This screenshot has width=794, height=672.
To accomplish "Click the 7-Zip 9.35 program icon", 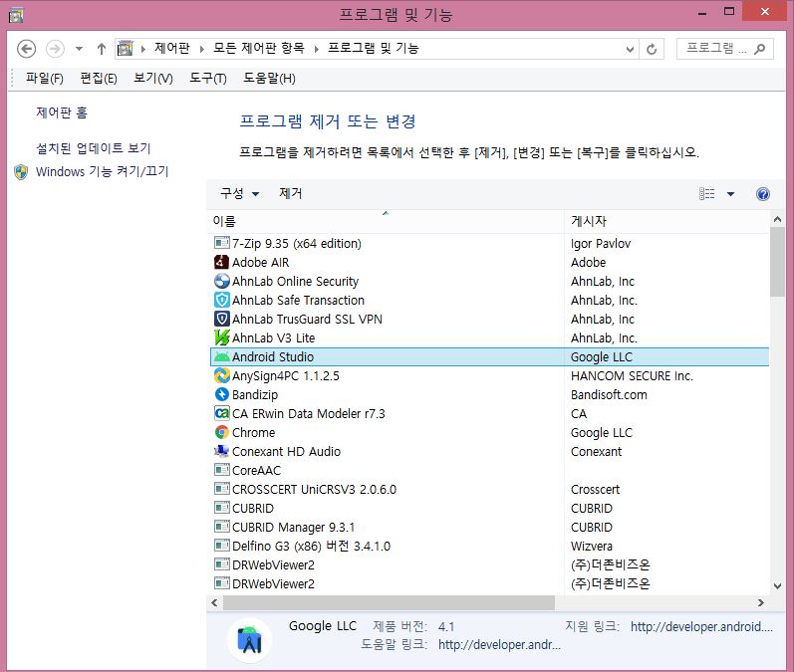I will pyautogui.click(x=222, y=243).
